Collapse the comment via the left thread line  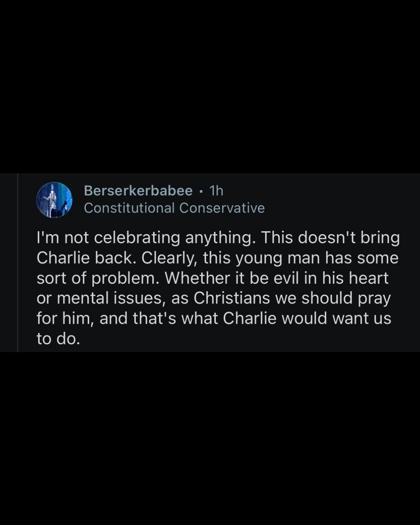point(18,262)
